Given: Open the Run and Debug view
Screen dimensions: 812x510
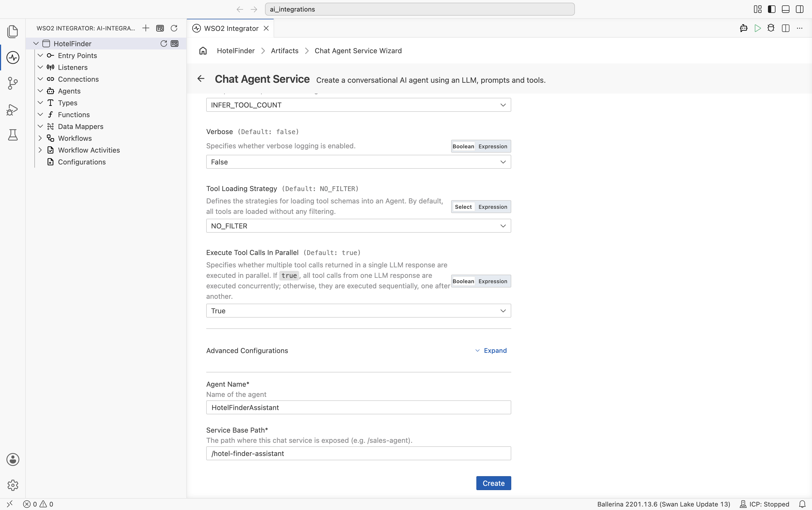Looking at the screenshot, I should tap(12, 109).
